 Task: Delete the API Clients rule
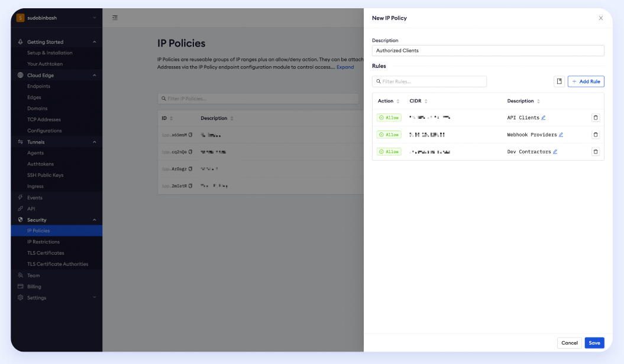coord(596,118)
